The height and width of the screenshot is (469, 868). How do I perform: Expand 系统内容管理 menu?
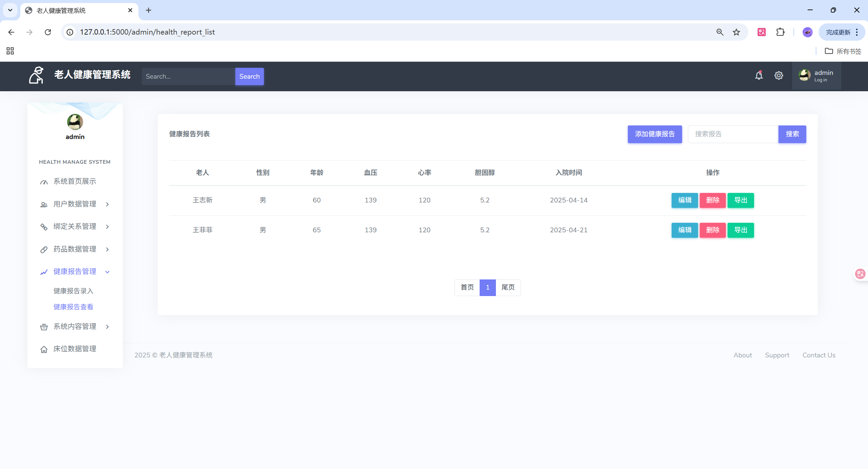[x=75, y=327]
